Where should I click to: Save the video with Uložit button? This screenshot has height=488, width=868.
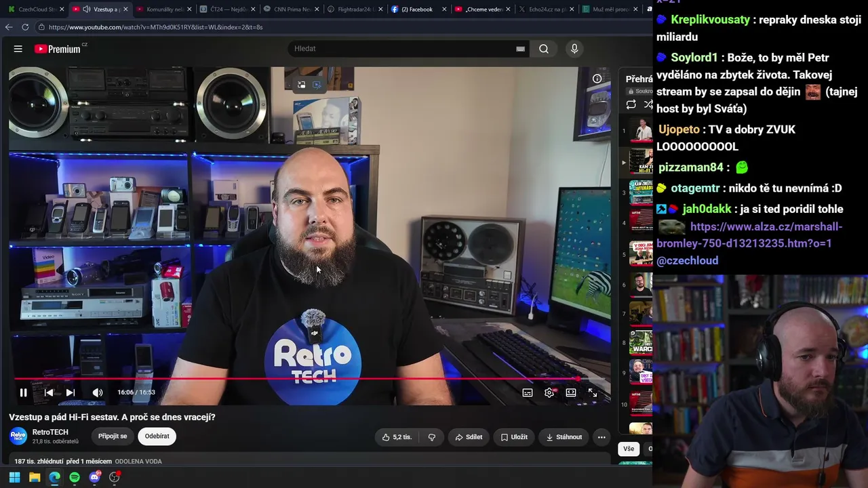[514, 437]
